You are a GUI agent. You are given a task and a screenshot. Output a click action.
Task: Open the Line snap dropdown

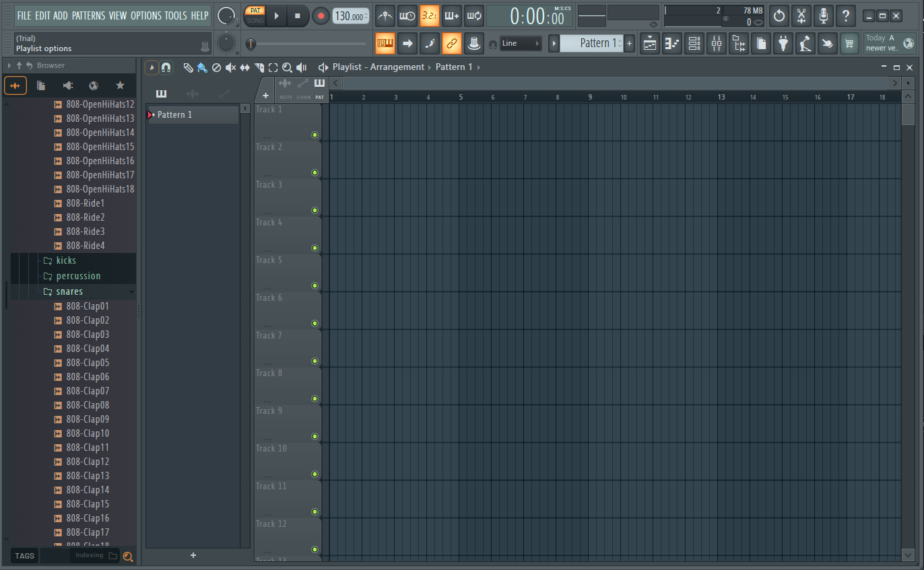[521, 43]
